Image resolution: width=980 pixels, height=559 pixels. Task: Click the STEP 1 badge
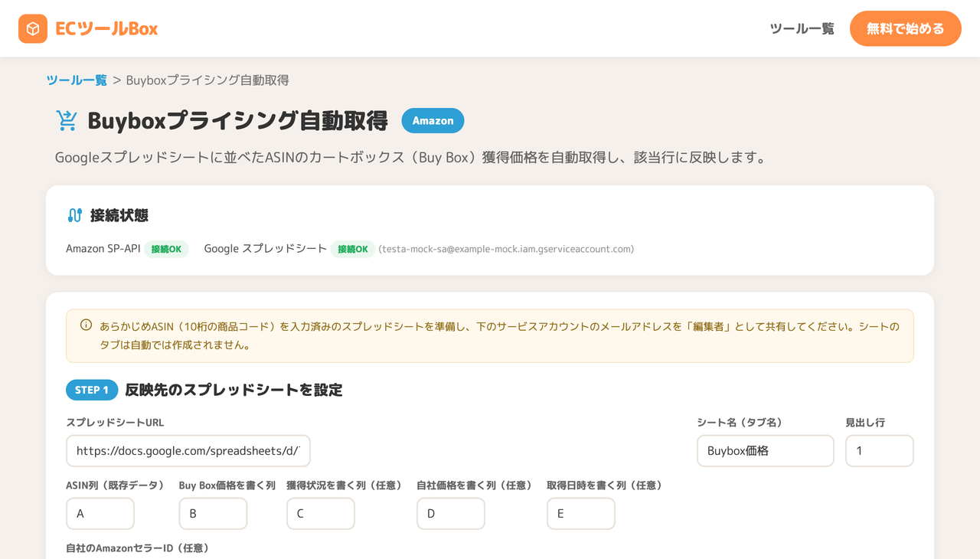pyautogui.click(x=92, y=390)
